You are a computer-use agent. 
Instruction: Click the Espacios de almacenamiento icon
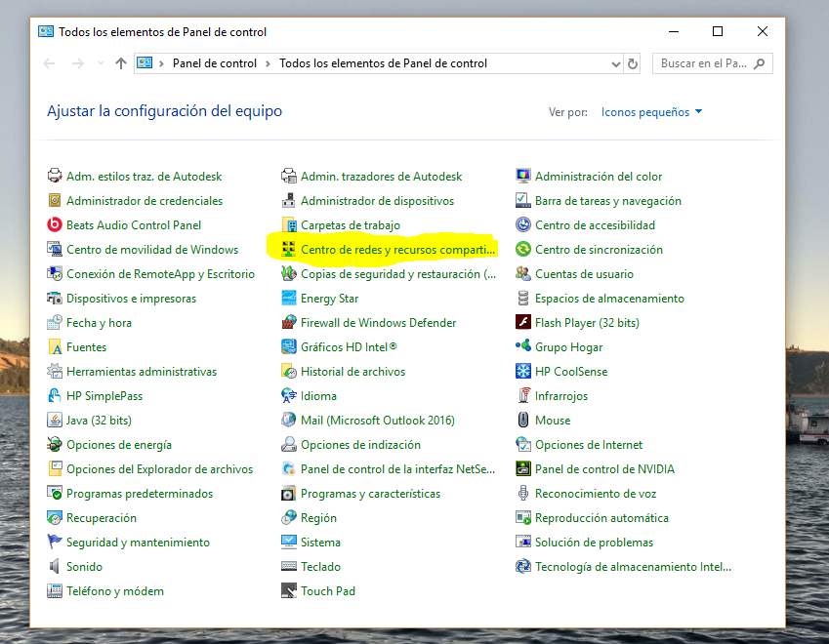pos(522,299)
